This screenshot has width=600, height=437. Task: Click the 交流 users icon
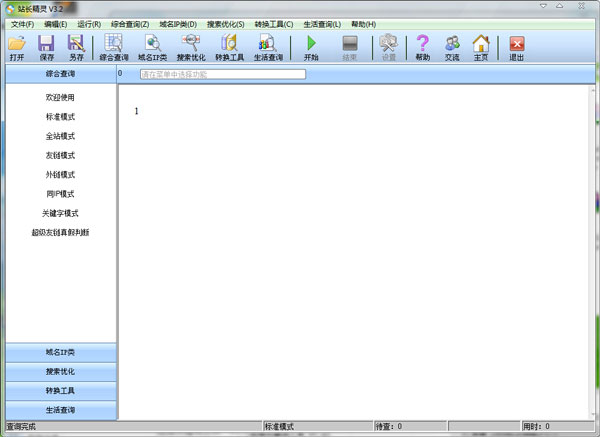pyautogui.click(x=452, y=44)
